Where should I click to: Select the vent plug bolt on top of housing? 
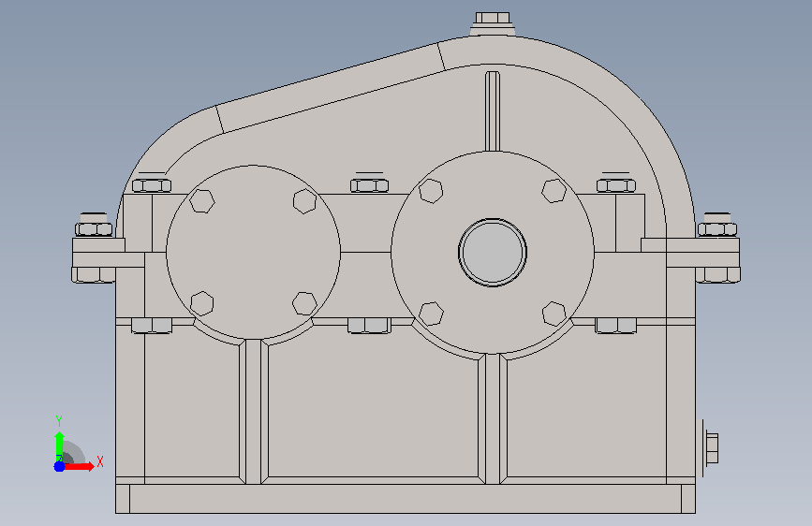[x=493, y=18]
